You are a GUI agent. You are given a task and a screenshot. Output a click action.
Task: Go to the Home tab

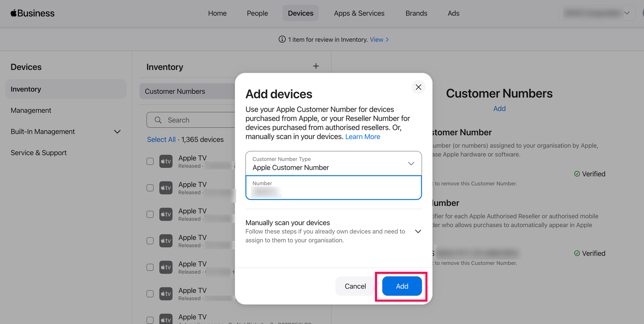coord(217,13)
